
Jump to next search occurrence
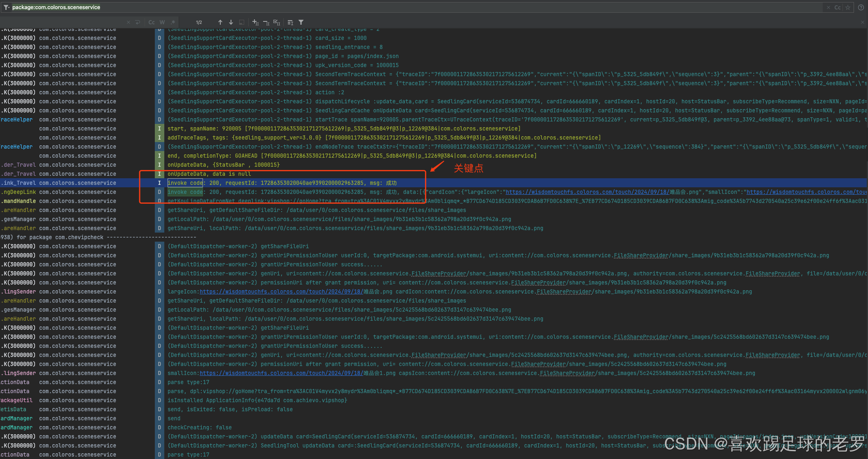click(x=231, y=22)
